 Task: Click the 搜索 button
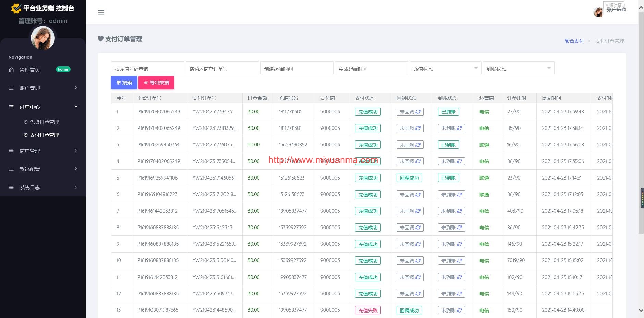pos(124,83)
